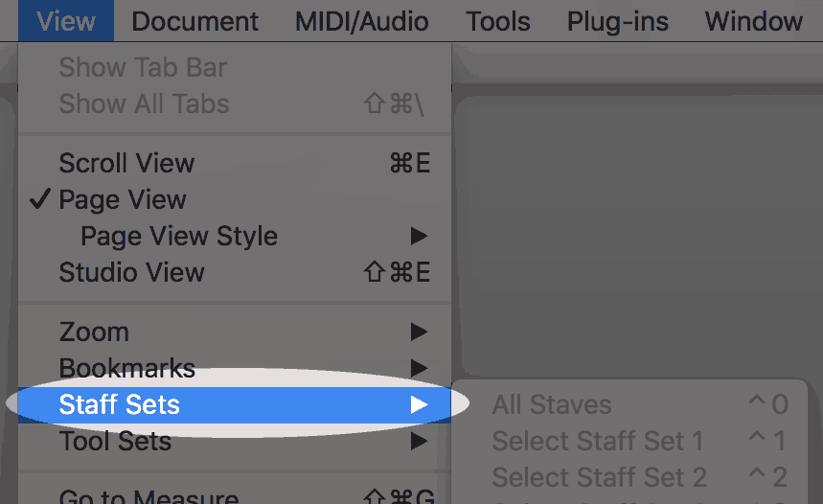823x504 pixels.
Task: Choose Select Staff Set 2
Action: [629, 477]
